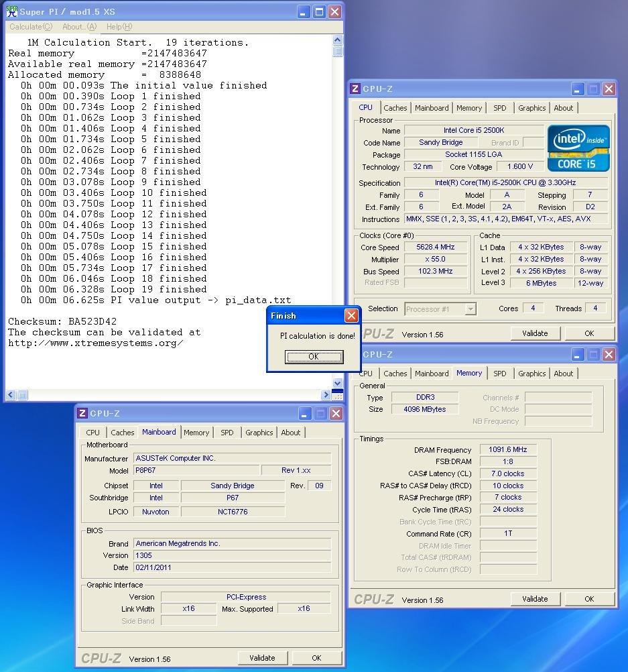Open the Calculate menu in Super PI
Image resolution: width=628 pixels, height=672 pixels.
(x=31, y=27)
